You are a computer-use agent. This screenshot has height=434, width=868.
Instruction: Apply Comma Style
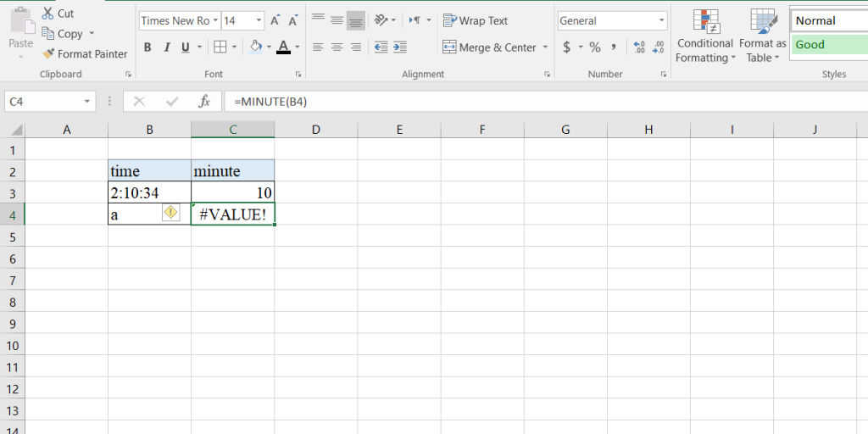point(614,47)
